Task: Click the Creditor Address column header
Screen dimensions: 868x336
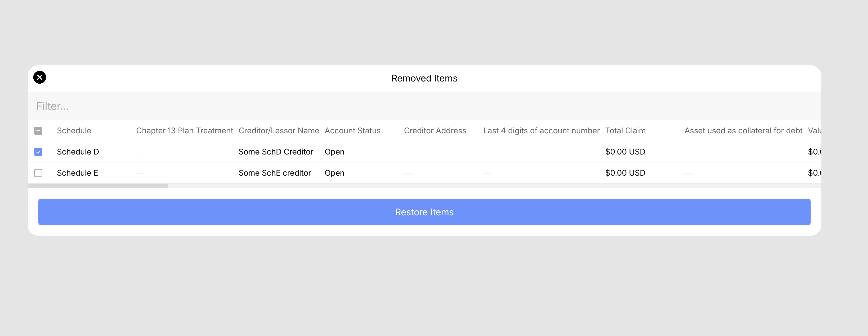Action: point(435,131)
